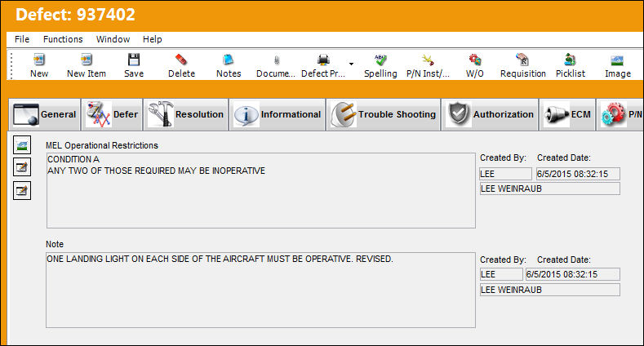Click the 'CONDITION A' text line
The image size is (644, 346).
(x=73, y=159)
